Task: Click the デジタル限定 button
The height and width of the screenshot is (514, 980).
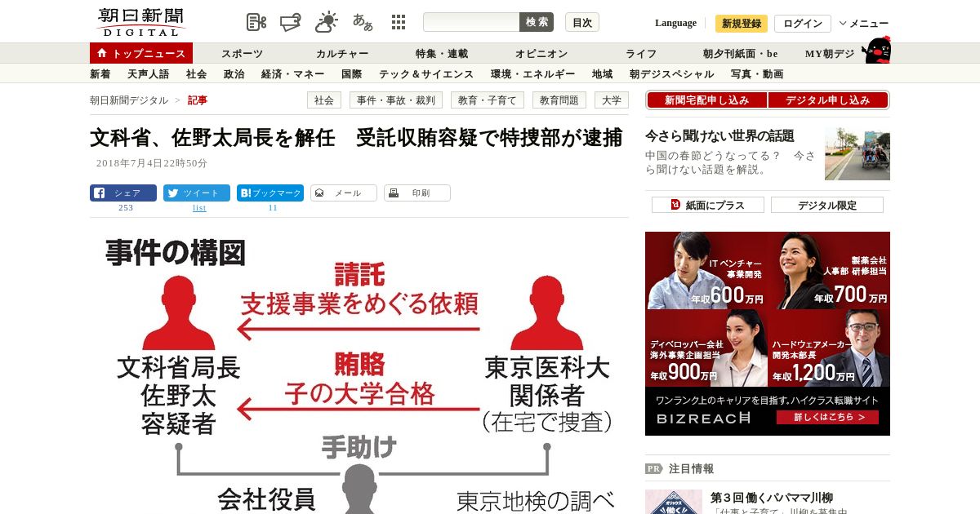Action: coord(827,205)
